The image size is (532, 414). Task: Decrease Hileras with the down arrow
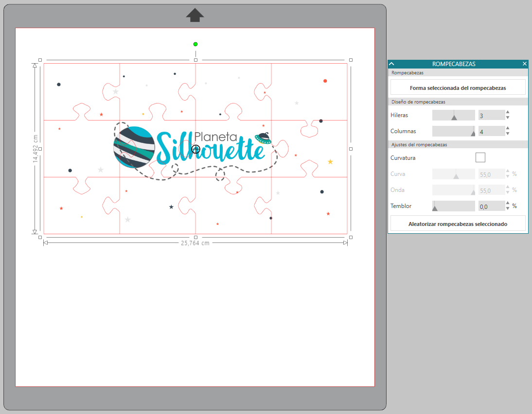tap(508, 118)
